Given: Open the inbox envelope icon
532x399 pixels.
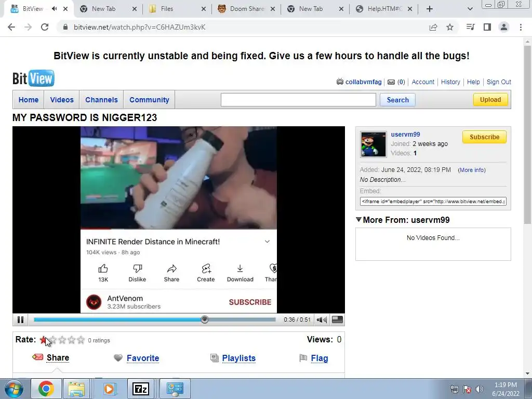Looking at the screenshot, I should click(x=391, y=82).
